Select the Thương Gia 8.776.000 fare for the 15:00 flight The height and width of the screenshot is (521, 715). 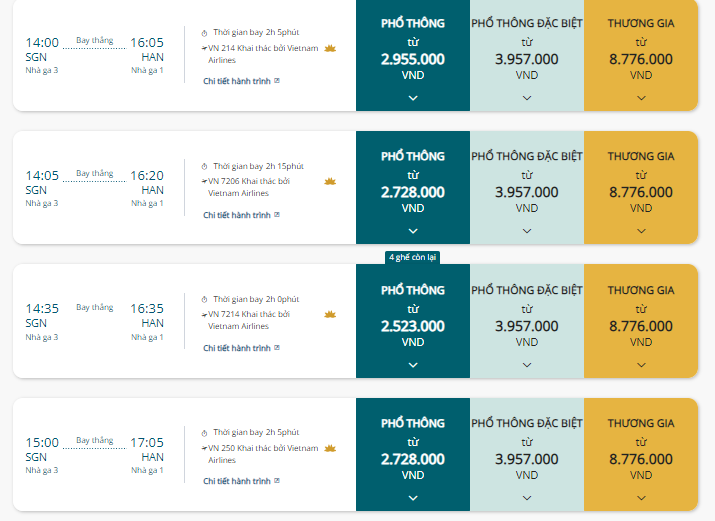click(641, 454)
